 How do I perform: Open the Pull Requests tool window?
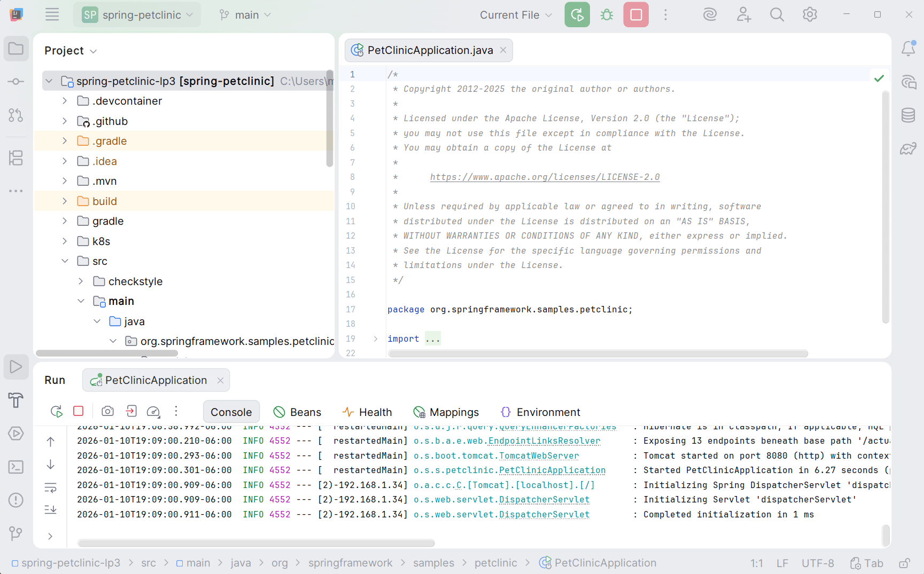click(x=16, y=115)
